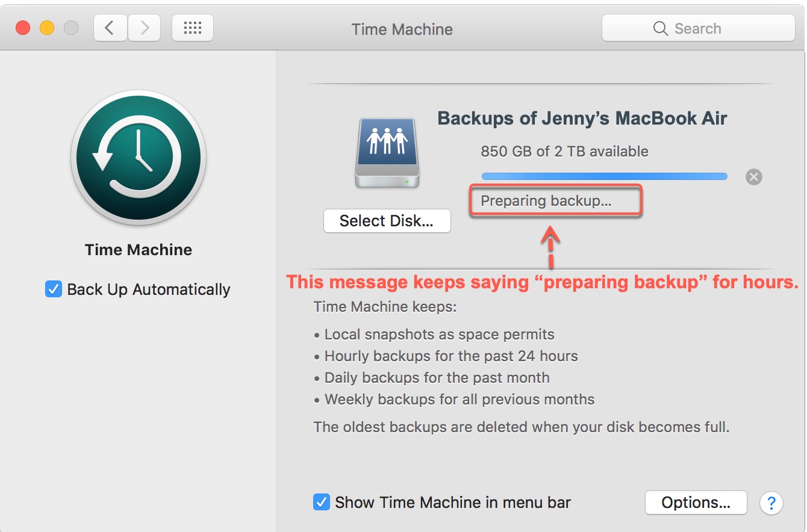Click the Time Machine label under sidebar icon
This screenshot has height=532, width=807.
click(x=138, y=249)
